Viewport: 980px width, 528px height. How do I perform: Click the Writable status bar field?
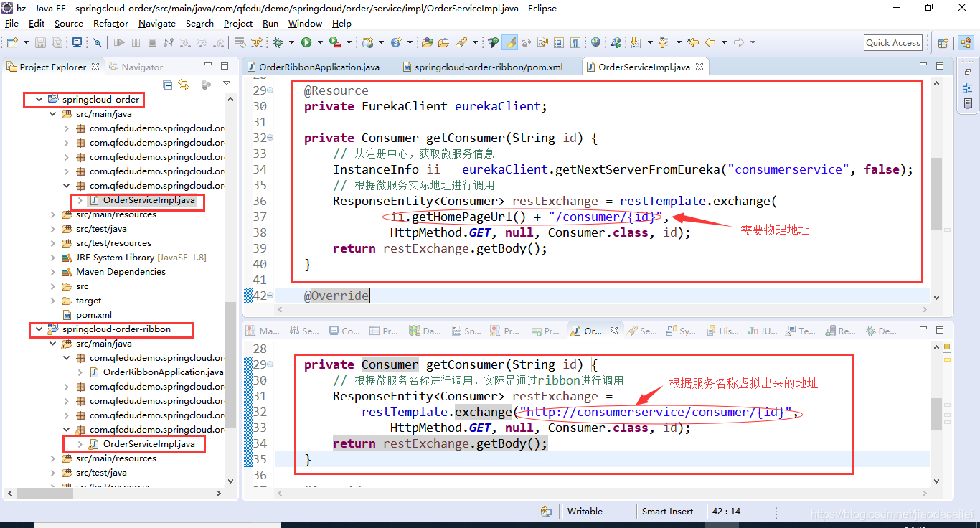coord(585,511)
